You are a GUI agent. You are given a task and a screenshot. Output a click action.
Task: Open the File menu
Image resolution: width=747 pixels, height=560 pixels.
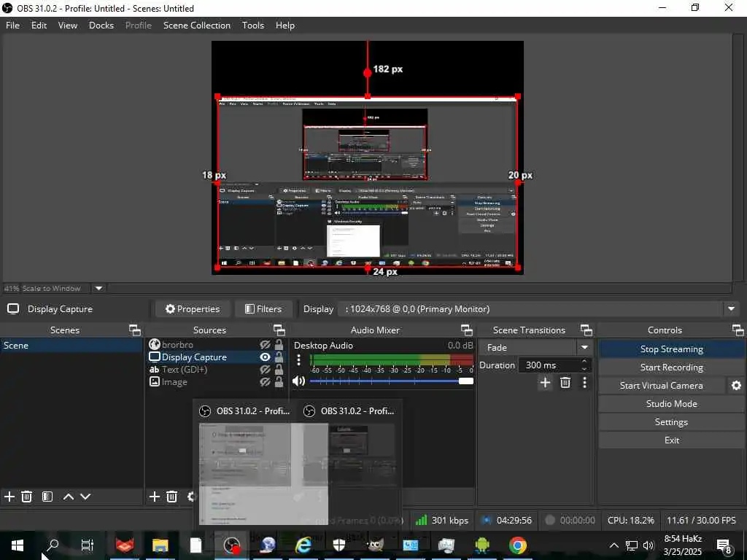[x=12, y=26]
